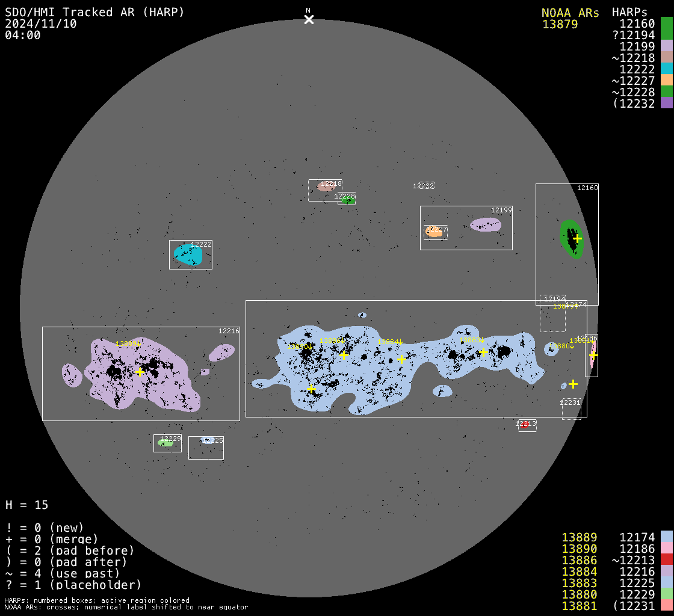Click the 12232 region label

[424, 186]
